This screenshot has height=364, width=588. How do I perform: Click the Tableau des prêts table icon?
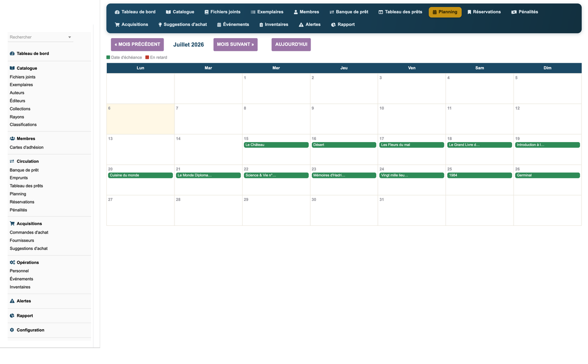pos(381,12)
